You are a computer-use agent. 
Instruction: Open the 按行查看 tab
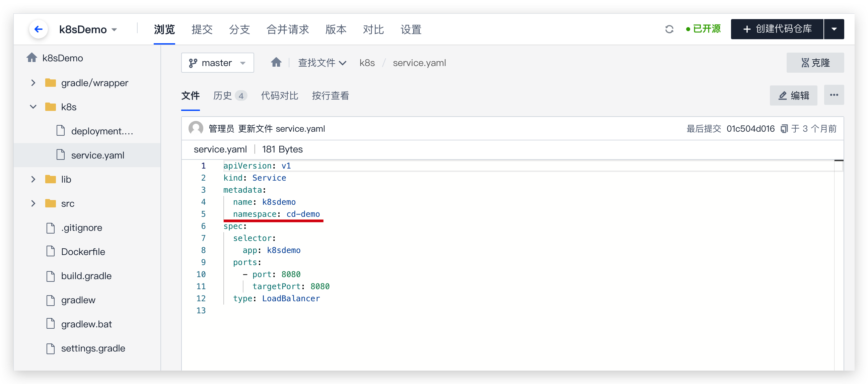pyautogui.click(x=330, y=96)
